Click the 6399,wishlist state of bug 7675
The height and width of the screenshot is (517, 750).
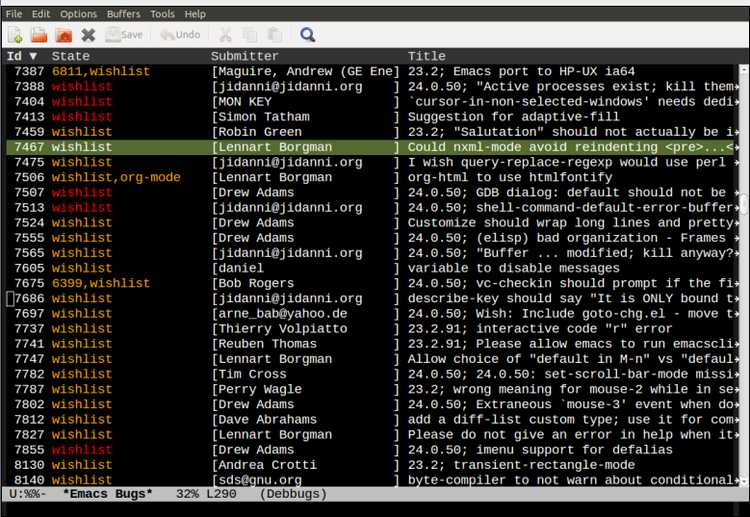point(101,284)
